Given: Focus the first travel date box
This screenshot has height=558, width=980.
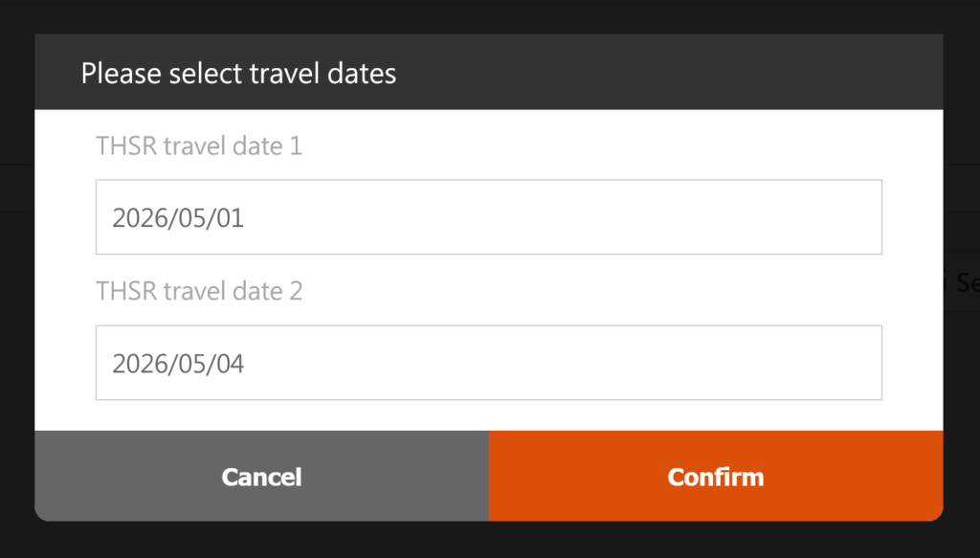Looking at the screenshot, I should [488, 217].
